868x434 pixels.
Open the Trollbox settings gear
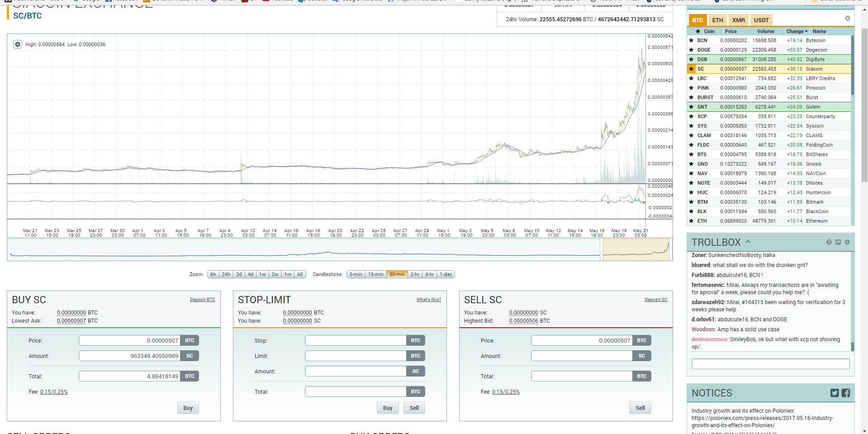click(847, 242)
